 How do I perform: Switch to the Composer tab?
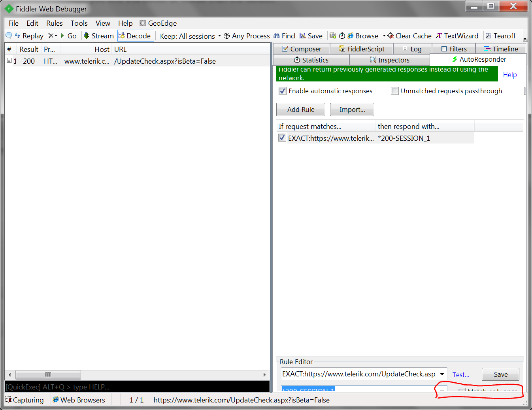point(302,49)
